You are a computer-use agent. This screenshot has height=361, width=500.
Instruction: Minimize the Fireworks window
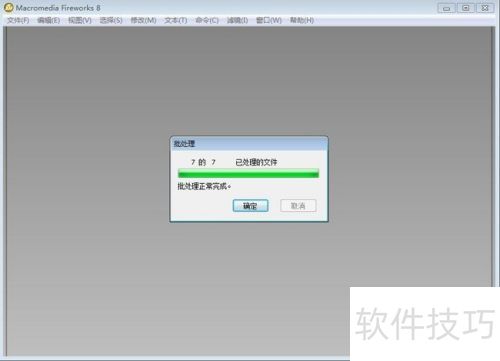click(447, 8)
